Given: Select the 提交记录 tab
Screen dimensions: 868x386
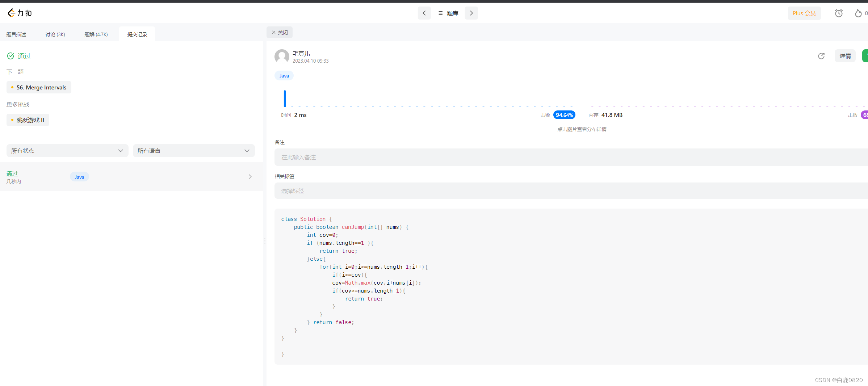Looking at the screenshot, I should pos(137,34).
